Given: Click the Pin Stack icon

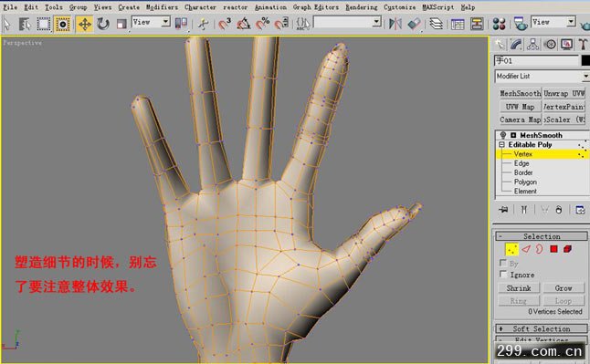Looking at the screenshot, I should pyautogui.click(x=503, y=210).
